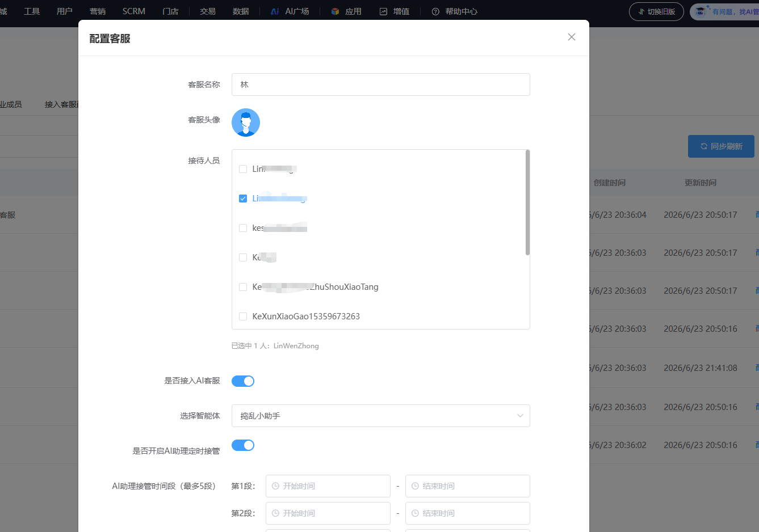This screenshot has width=759, height=532.
Task: Click the 更新时间 column header
Action: (x=701, y=183)
